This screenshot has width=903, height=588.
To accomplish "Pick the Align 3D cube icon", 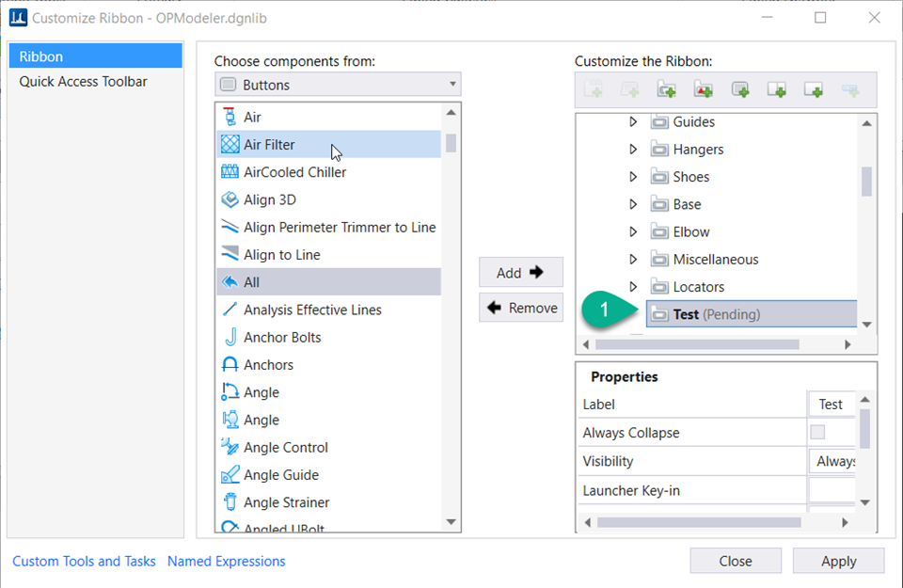I will (x=230, y=199).
